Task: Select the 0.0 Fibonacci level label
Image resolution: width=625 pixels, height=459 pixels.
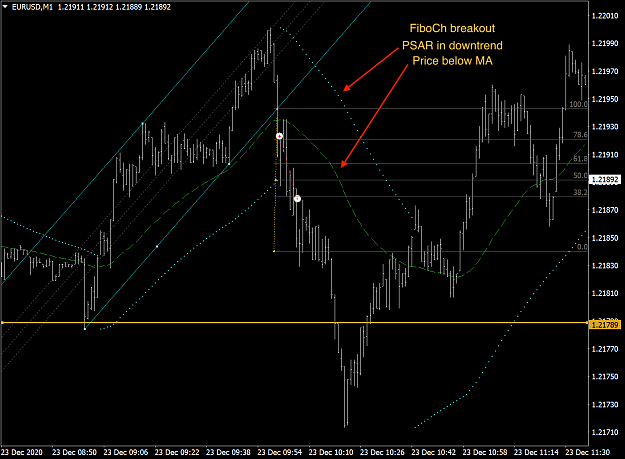Action: tap(582, 247)
